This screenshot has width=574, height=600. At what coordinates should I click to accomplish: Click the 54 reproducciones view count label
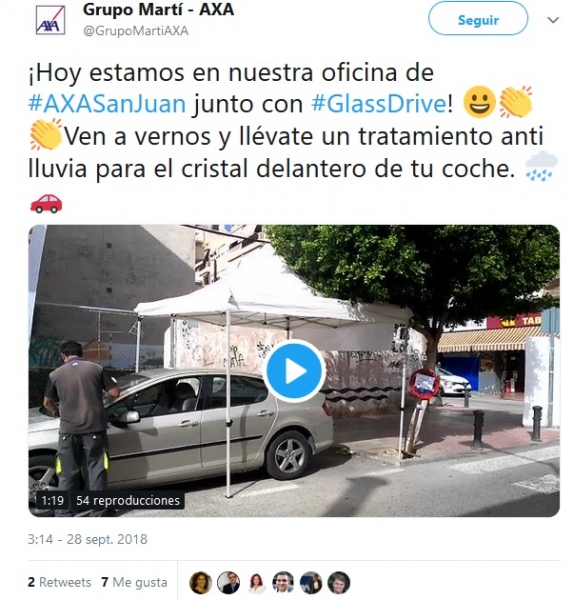128,501
